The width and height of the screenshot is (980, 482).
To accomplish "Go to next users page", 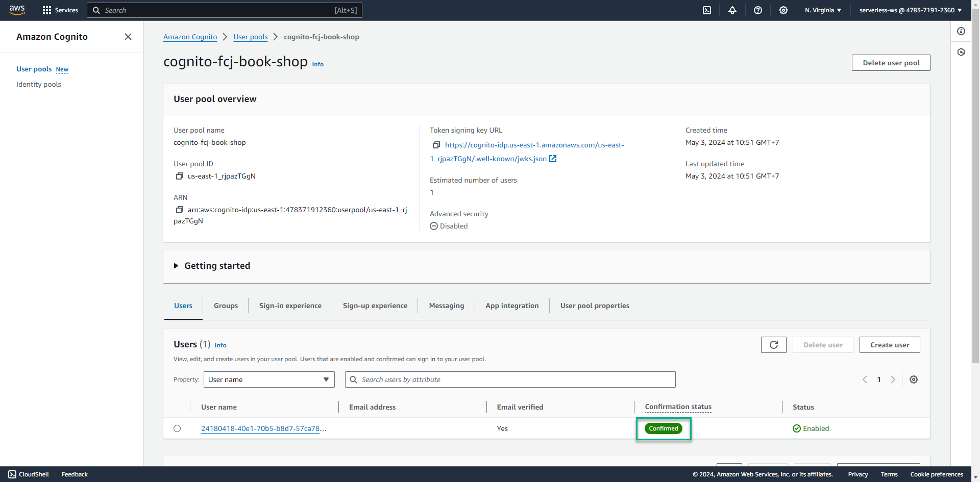I will (893, 379).
